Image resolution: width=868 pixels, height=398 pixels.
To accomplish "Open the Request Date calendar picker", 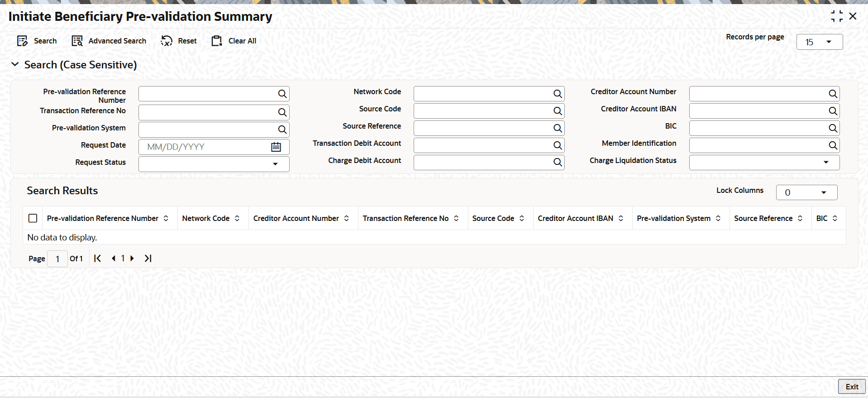I will point(276,147).
